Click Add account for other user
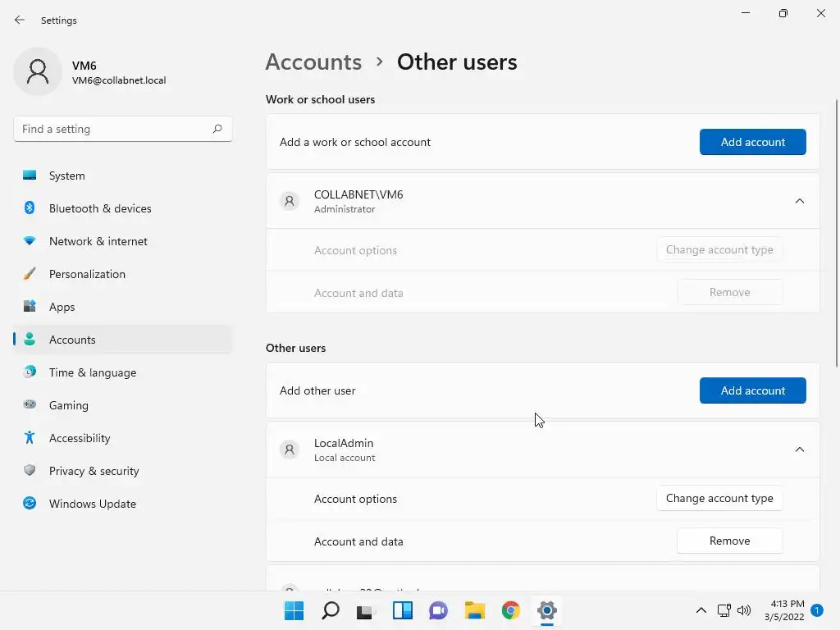 pos(752,390)
